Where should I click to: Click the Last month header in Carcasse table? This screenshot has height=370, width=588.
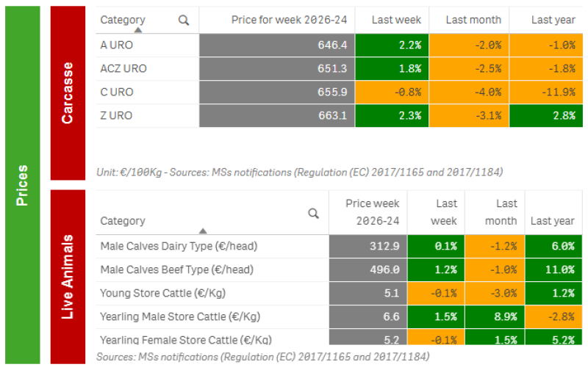(x=473, y=20)
